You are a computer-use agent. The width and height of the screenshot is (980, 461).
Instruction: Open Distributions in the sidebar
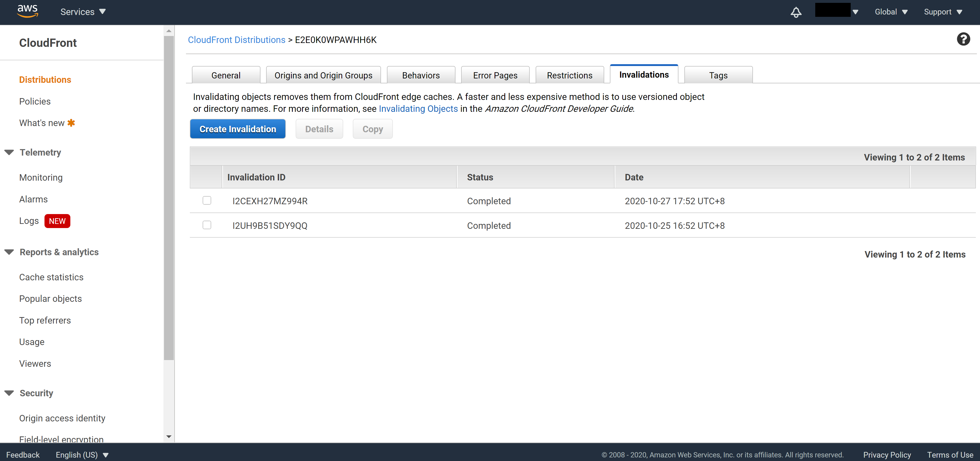click(45, 79)
